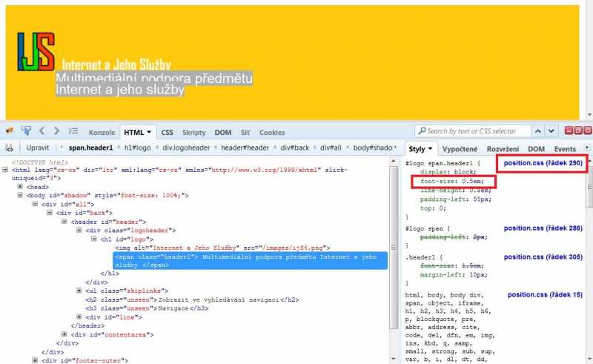Select h1#logo in the breadcrumb

pos(137,148)
